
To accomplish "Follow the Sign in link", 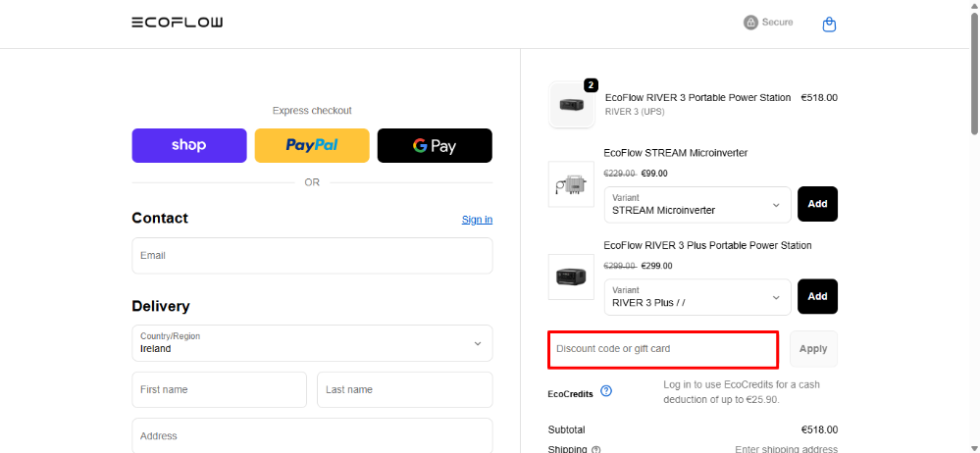I will [x=477, y=220].
